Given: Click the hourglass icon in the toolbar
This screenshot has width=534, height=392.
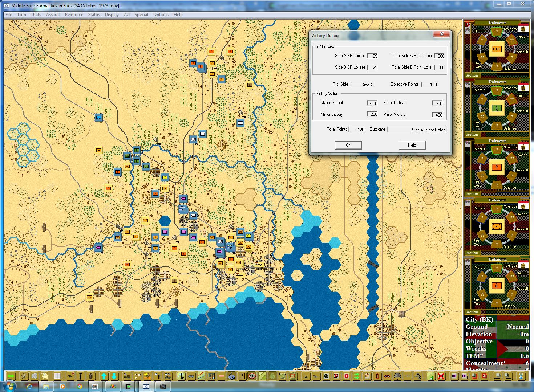Looking at the screenshot, I should point(522,376).
